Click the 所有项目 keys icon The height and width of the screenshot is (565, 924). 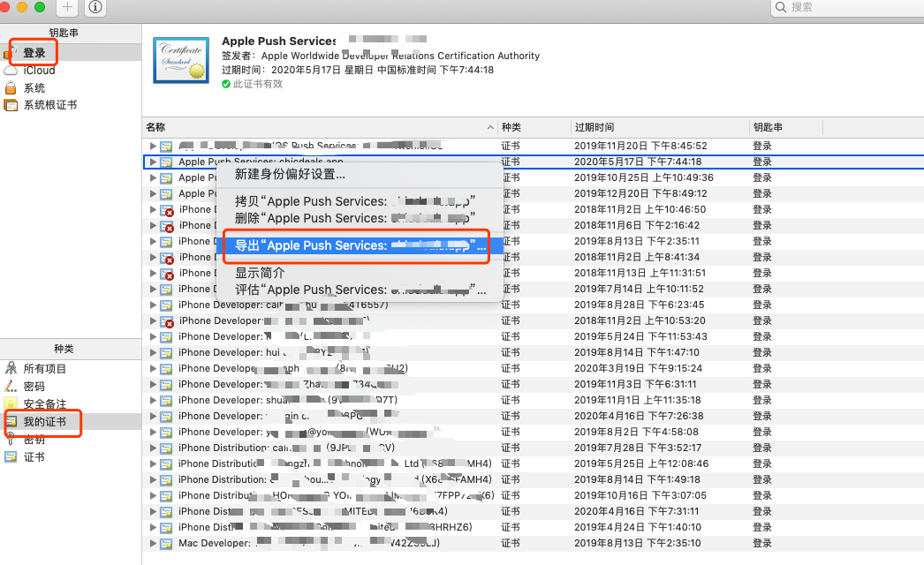11,369
